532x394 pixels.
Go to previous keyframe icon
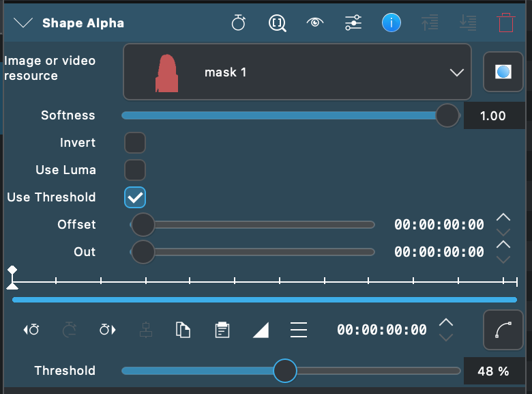pyautogui.click(x=31, y=329)
